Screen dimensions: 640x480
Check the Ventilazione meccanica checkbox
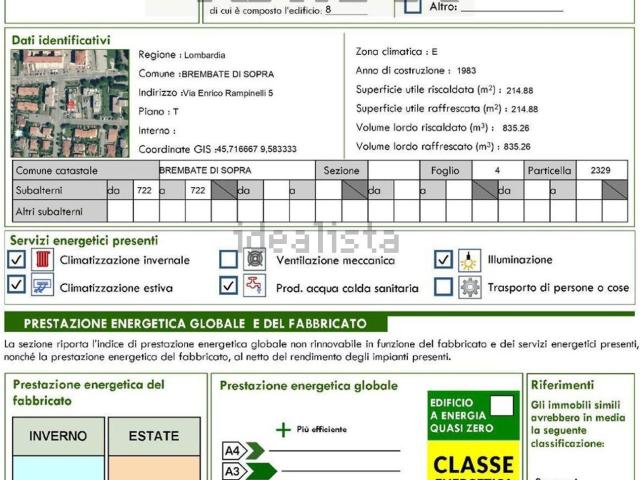point(229,259)
